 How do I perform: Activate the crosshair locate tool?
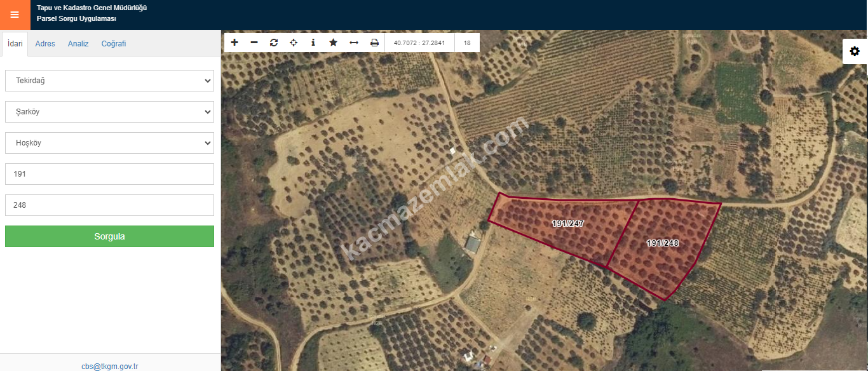294,43
